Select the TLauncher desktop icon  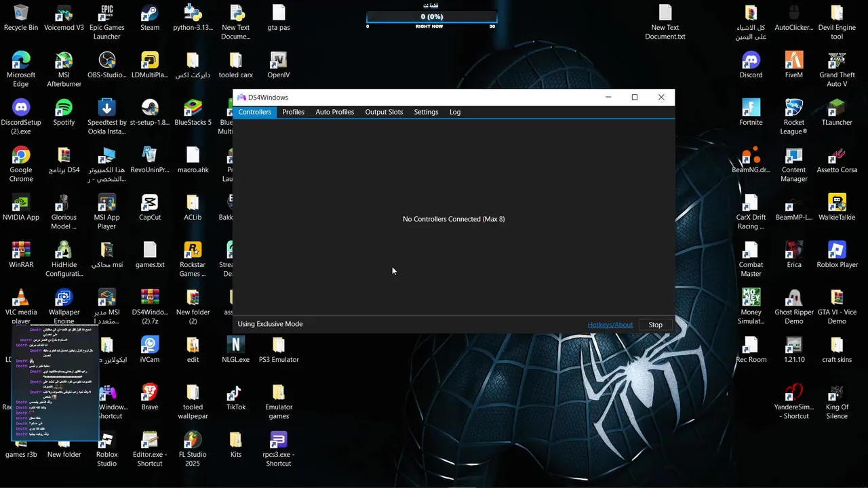coord(837,113)
